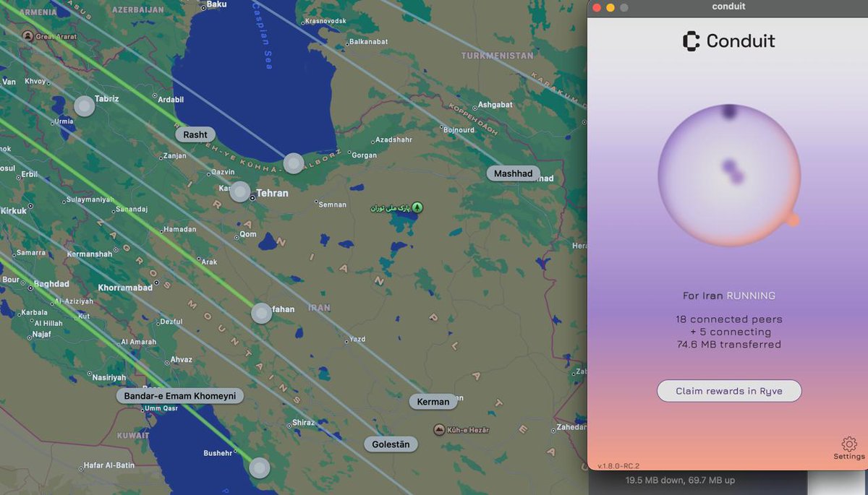Click the "+ 5 connecting" text
The image size is (868, 495).
point(731,332)
